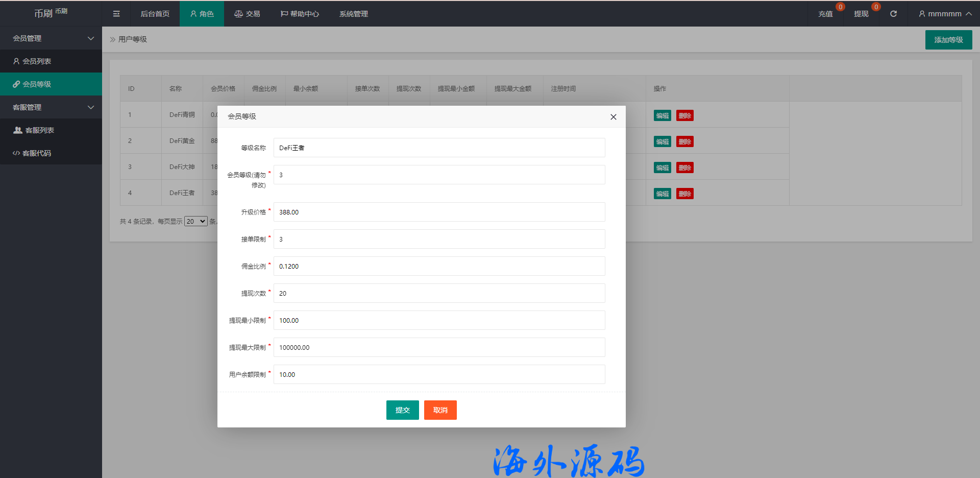Focus the 升级价格 input field
The height and width of the screenshot is (478, 980).
(x=439, y=212)
